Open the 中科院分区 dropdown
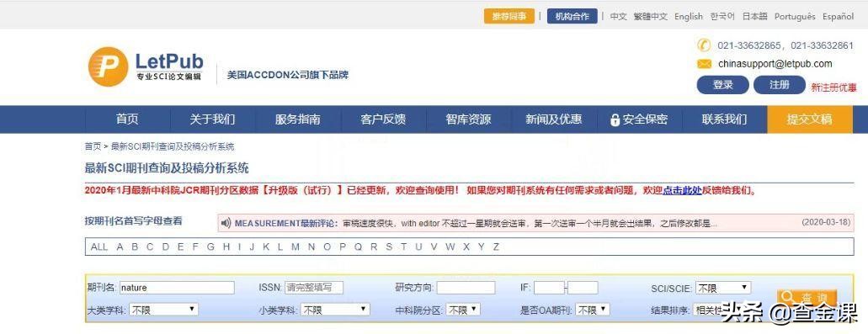This screenshot has height=334, width=868. coord(463,310)
